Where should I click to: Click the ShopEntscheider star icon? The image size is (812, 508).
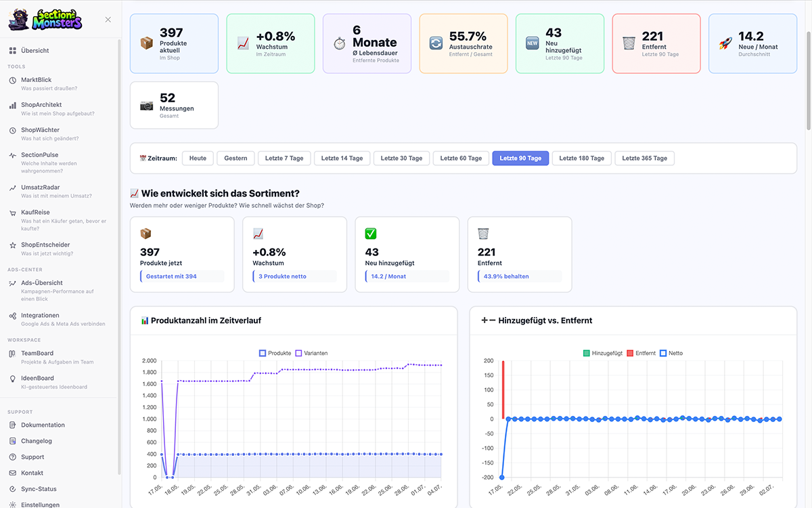[x=13, y=245]
